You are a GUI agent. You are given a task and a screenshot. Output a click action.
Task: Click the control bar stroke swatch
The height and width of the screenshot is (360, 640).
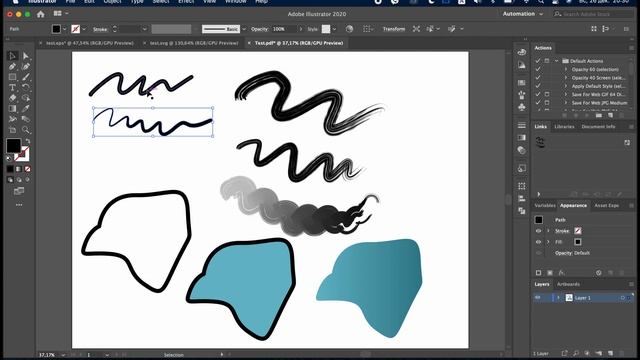pos(76,29)
